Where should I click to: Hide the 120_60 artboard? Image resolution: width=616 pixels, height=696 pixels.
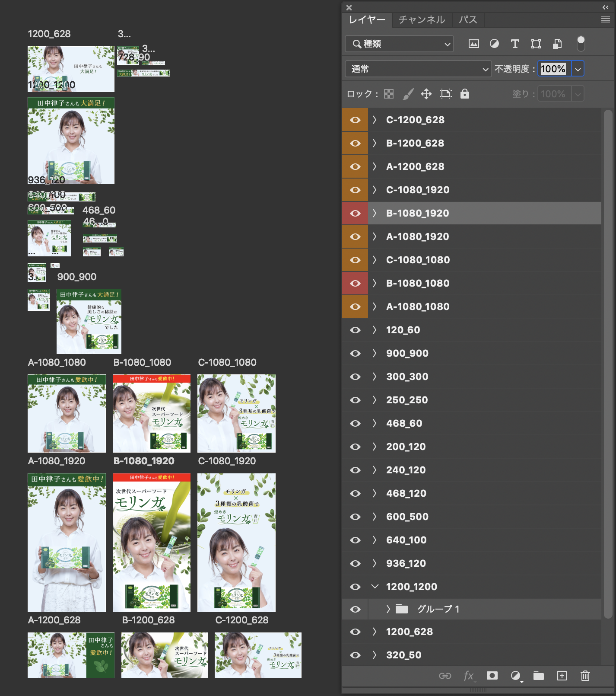pyautogui.click(x=355, y=330)
